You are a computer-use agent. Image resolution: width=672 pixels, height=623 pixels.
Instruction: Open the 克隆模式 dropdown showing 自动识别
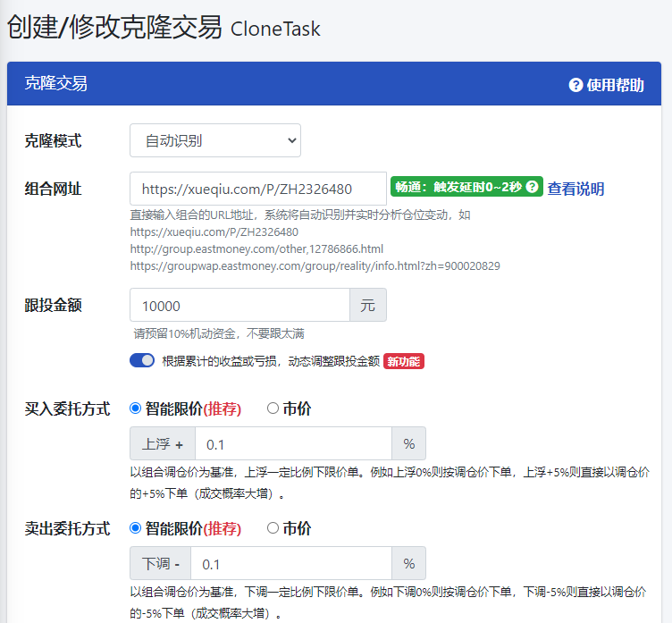[x=215, y=140]
